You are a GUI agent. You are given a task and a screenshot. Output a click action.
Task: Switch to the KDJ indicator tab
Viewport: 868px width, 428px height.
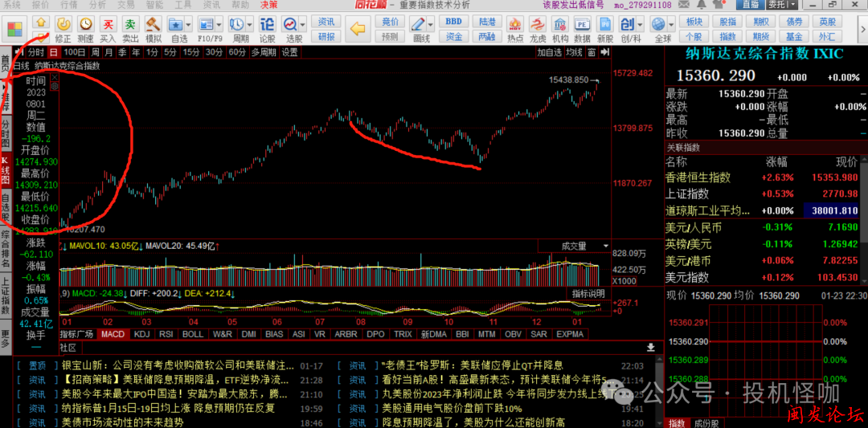tap(141, 334)
